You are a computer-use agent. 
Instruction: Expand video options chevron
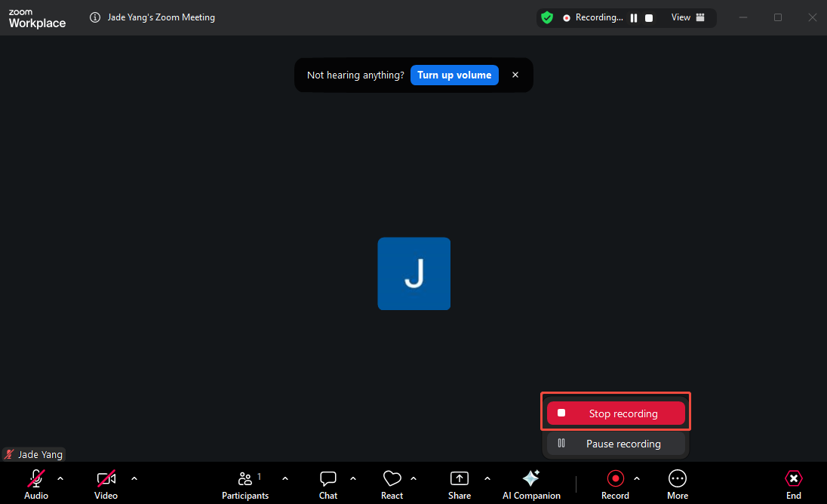(x=134, y=478)
